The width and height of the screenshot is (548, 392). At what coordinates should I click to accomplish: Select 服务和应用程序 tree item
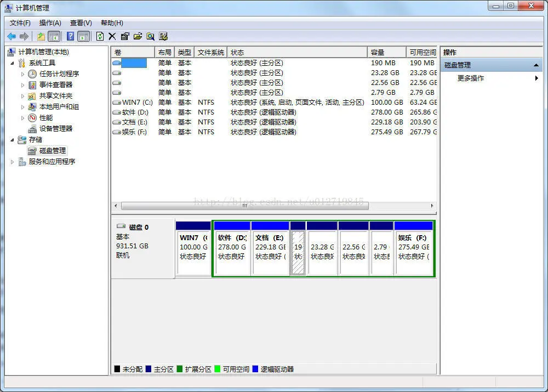point(52,162)
